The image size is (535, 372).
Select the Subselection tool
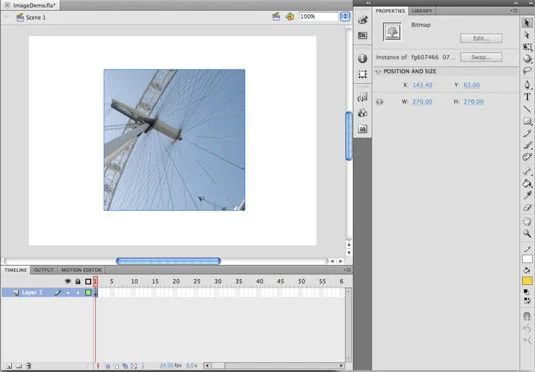(527, 35)
